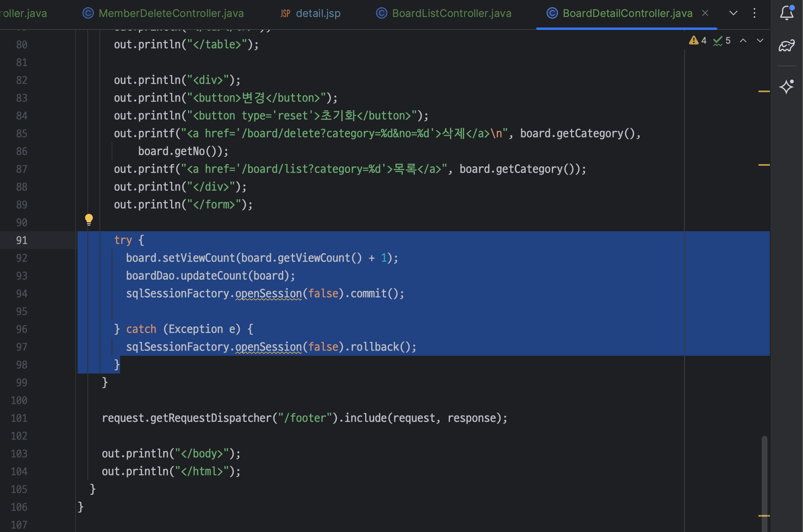Go to next highlighted error arrow
Viewport: 803px width, 532px height.
760,40
